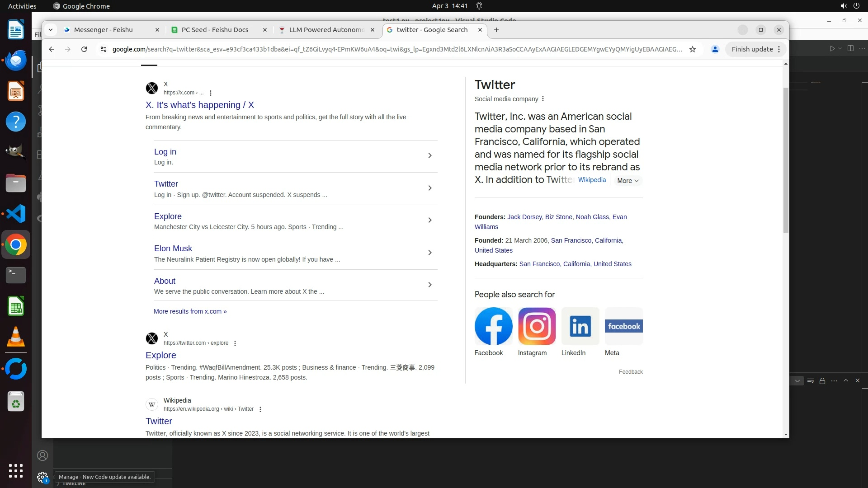This screenshot has height=488, width=868.
Task: Expand the More description in the Twitter panel
Action: coord(627,181)
